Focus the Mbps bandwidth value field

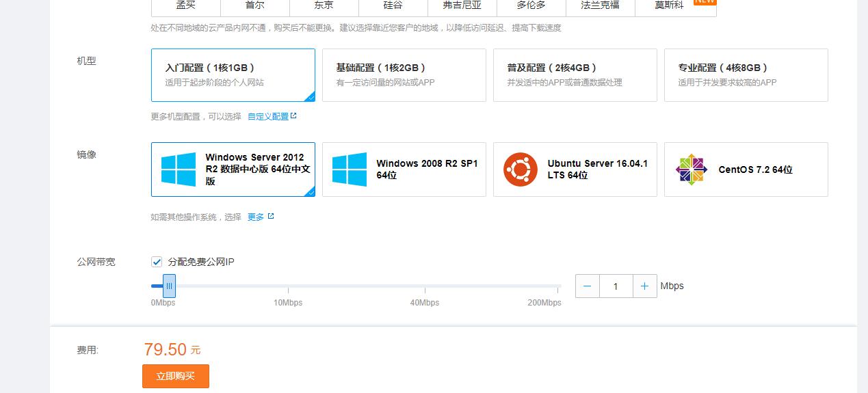[616, 286]
